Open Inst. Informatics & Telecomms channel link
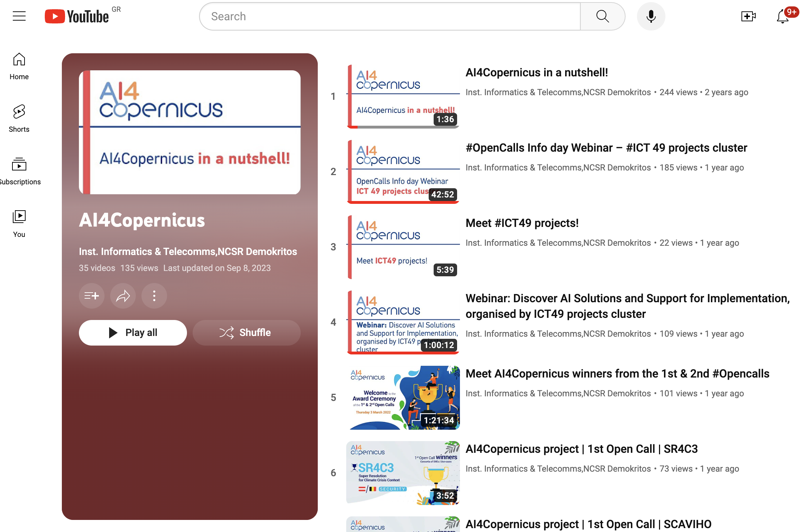Viewport: 809px width, 532px height. click(x=188, y=251)
